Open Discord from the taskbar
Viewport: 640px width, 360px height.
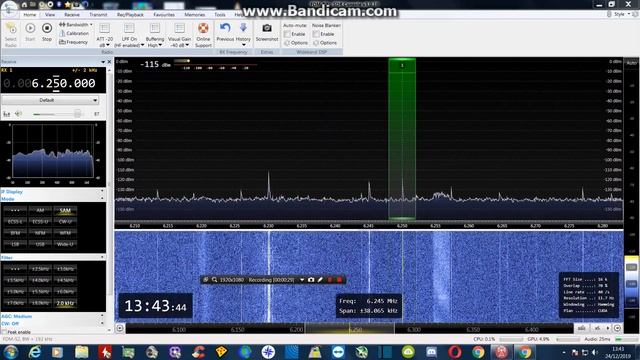pyautogui.click(x=431, y=352)
